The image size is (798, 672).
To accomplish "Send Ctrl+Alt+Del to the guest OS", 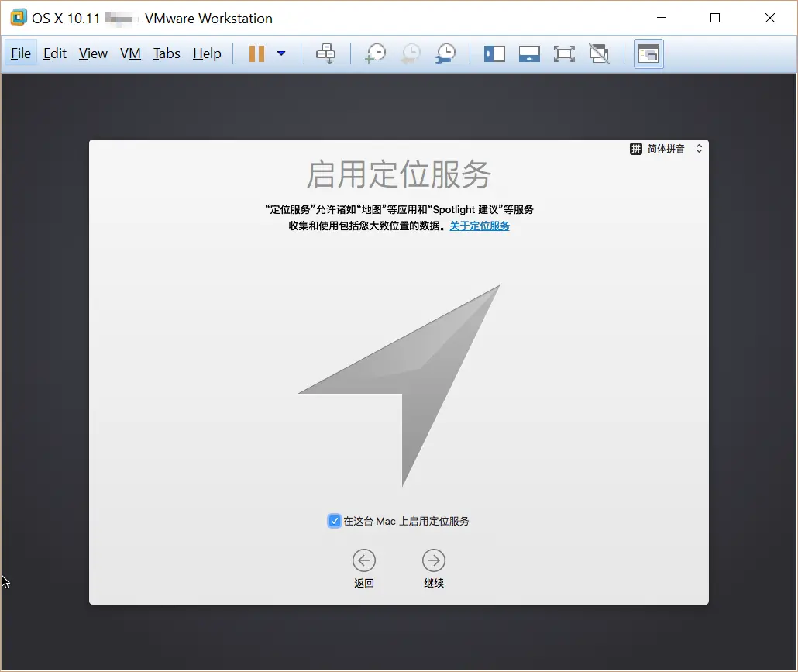I will (x=325, y=53).
